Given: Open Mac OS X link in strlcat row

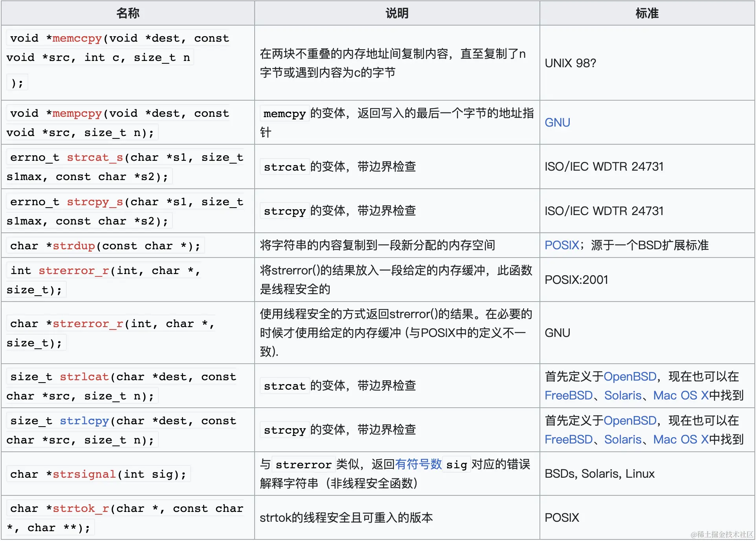Looking at the screenshot, I should coord(681,396).
